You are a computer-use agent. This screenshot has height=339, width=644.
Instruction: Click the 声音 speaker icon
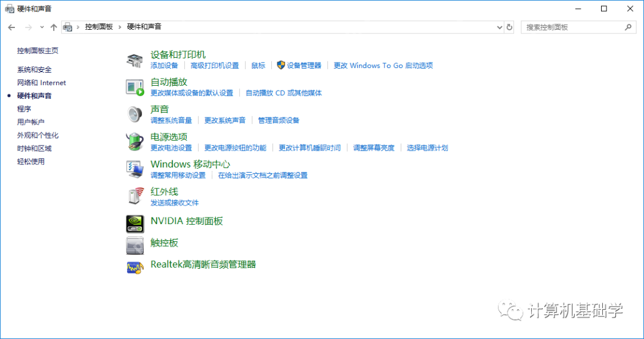tap(135, 114)
